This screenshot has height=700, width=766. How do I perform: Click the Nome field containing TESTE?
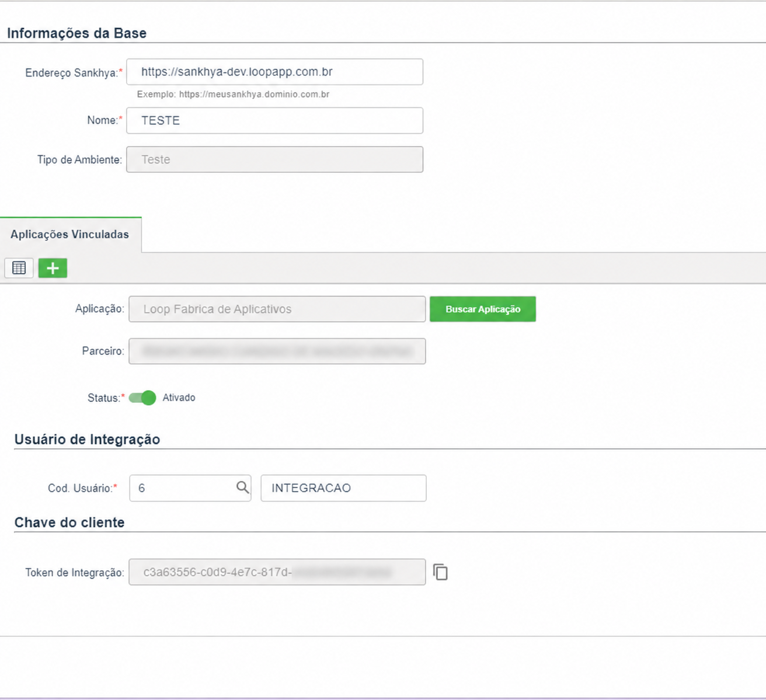click(x=274, y=120)
